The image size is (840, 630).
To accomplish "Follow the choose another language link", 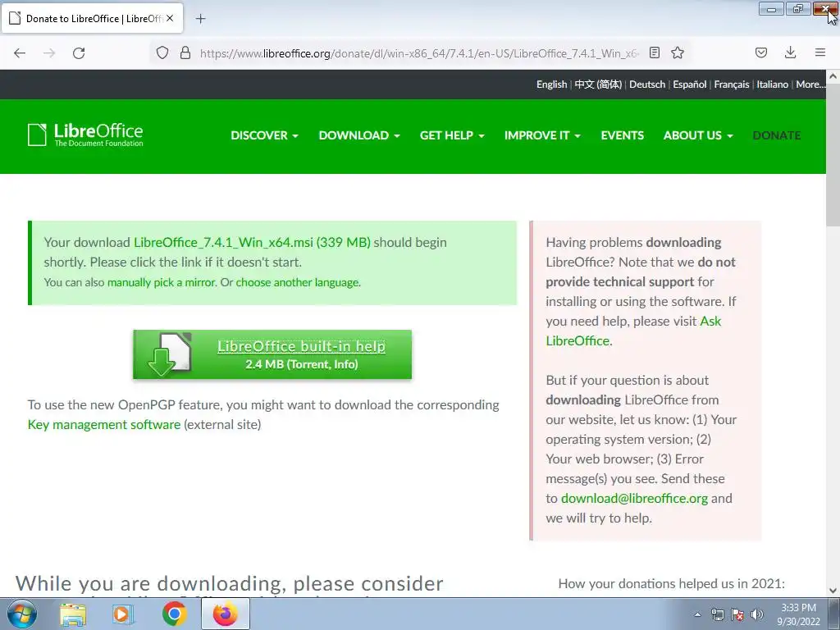I will pos(297,282).
